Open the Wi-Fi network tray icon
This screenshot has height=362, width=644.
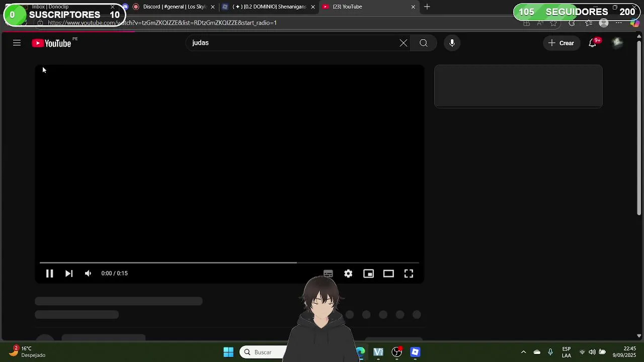pos(582,352)
